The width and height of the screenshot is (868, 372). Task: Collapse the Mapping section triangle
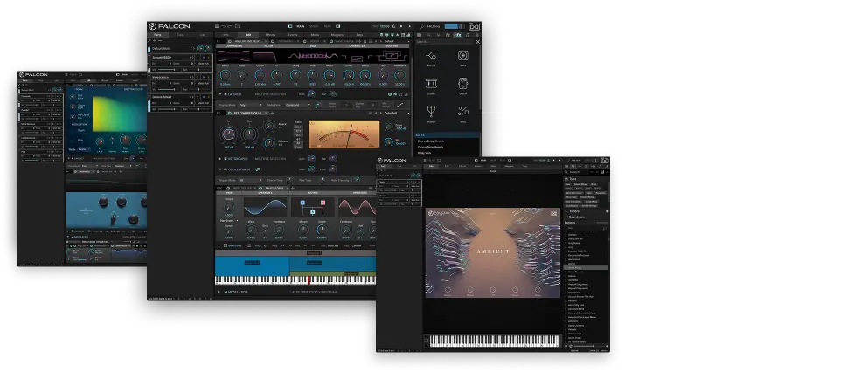(x=219, y=245)
